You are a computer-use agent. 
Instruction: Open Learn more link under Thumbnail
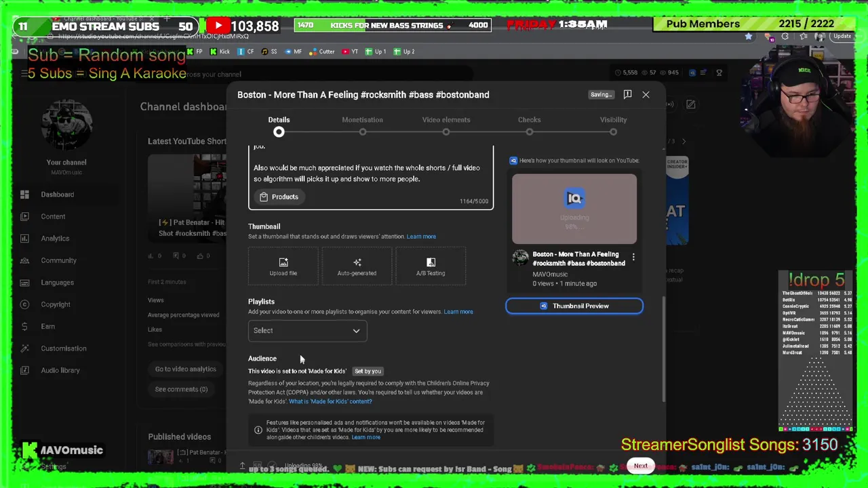(421, 237)
